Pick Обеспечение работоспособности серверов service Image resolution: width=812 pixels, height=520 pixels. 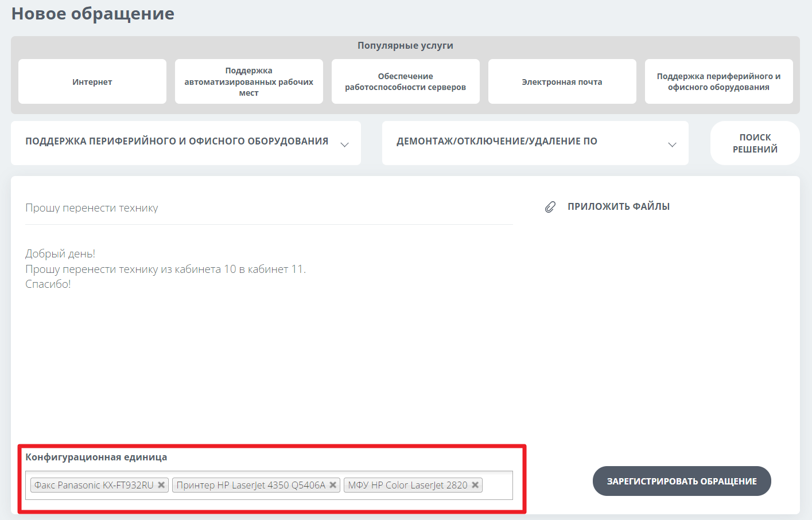tap(406, 81)
